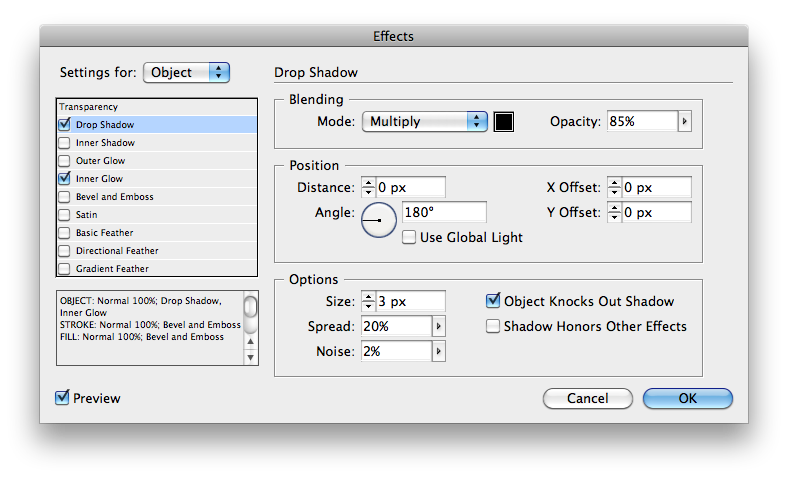
Task: Open the Multiply blending mode dropdown
Action: (x=425, y=122)
